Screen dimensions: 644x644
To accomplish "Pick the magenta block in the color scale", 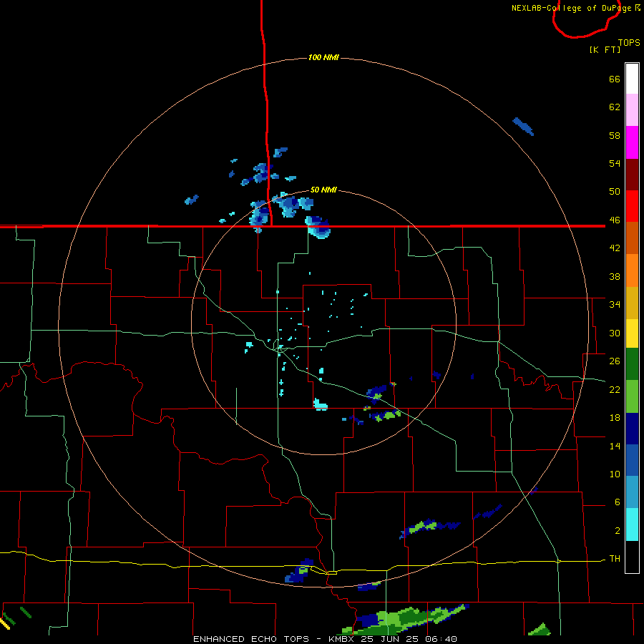I will pyautogui.click(x=632, y=142).
